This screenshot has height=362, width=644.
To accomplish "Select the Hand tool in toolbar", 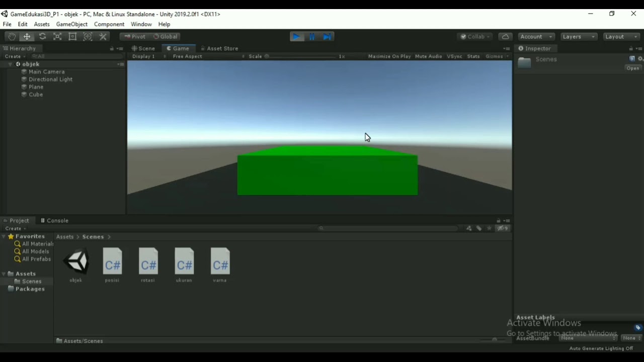I will click(12, 37).
